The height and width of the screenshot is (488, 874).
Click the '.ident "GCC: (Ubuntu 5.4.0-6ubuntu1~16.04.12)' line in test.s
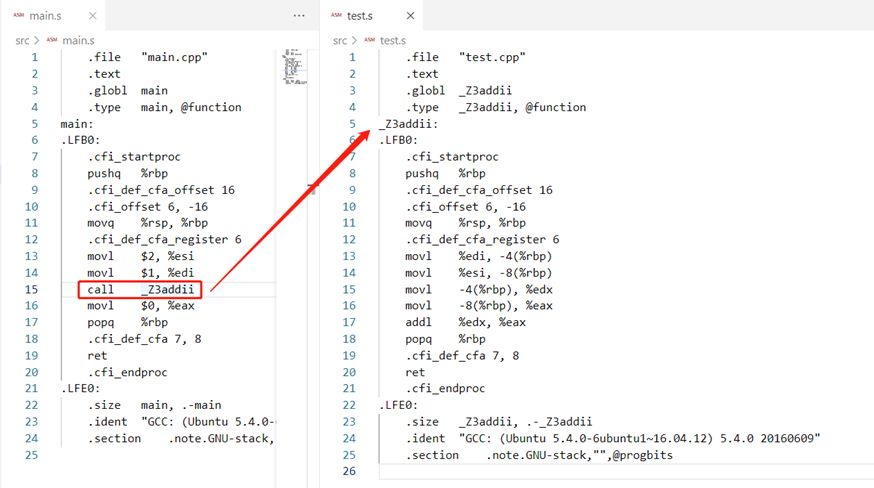coord(613,438)
